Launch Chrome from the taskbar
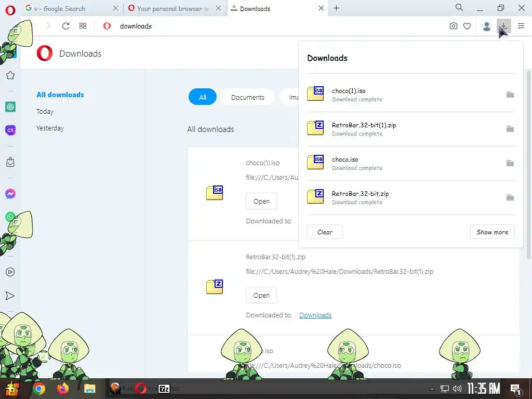Image resolution: width=532 pixels, height=399 pixels. 38,389
